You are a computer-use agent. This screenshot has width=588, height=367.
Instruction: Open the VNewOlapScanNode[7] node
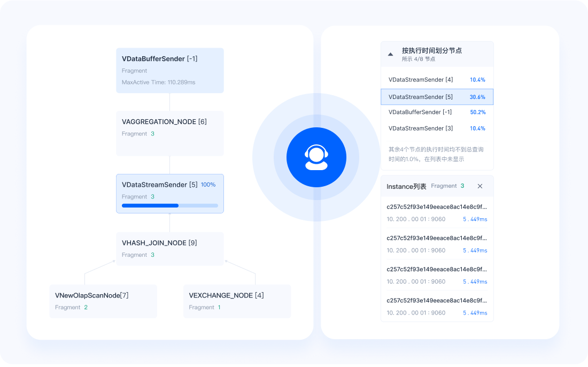(103, 301)
